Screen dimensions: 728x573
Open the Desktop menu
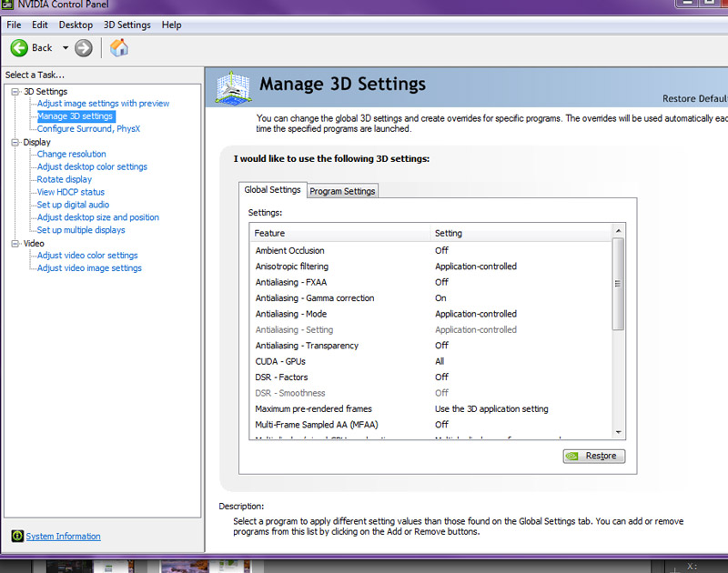76,25
